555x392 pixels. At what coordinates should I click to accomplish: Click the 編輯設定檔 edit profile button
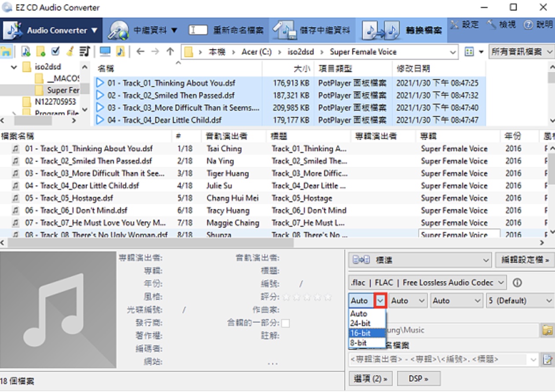[x=525, y=260]
